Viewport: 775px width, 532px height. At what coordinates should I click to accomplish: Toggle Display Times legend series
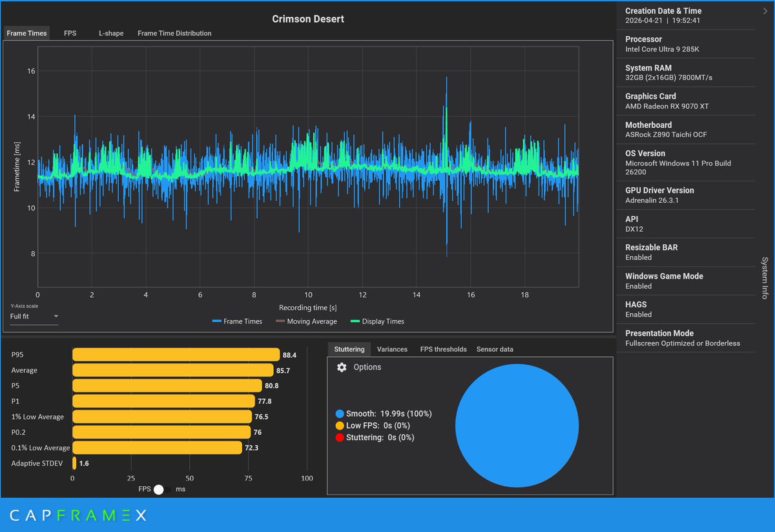point(377,321)
